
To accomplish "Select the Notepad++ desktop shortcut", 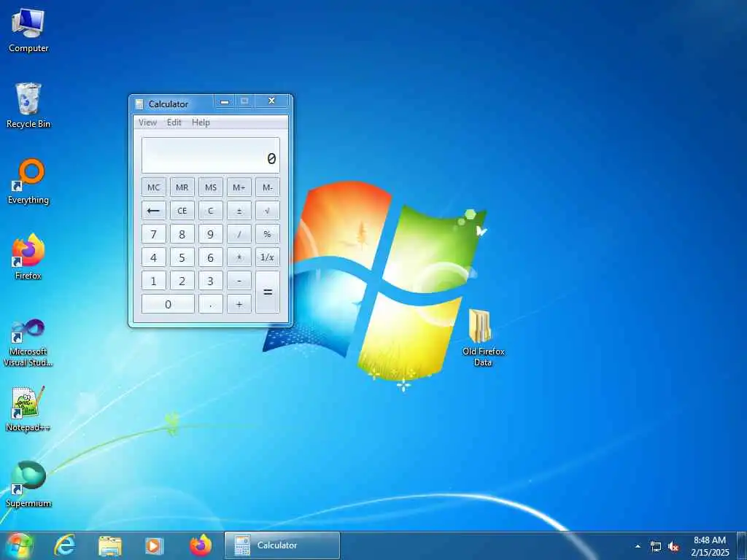I will [28, 410].
